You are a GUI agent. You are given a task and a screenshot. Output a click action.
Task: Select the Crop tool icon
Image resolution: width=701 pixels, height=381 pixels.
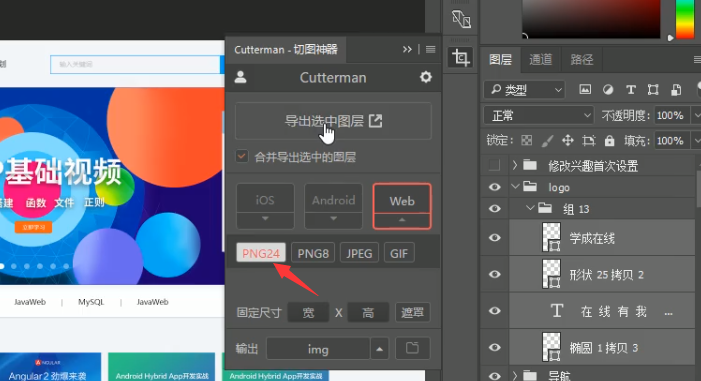(x=460, y=58)
